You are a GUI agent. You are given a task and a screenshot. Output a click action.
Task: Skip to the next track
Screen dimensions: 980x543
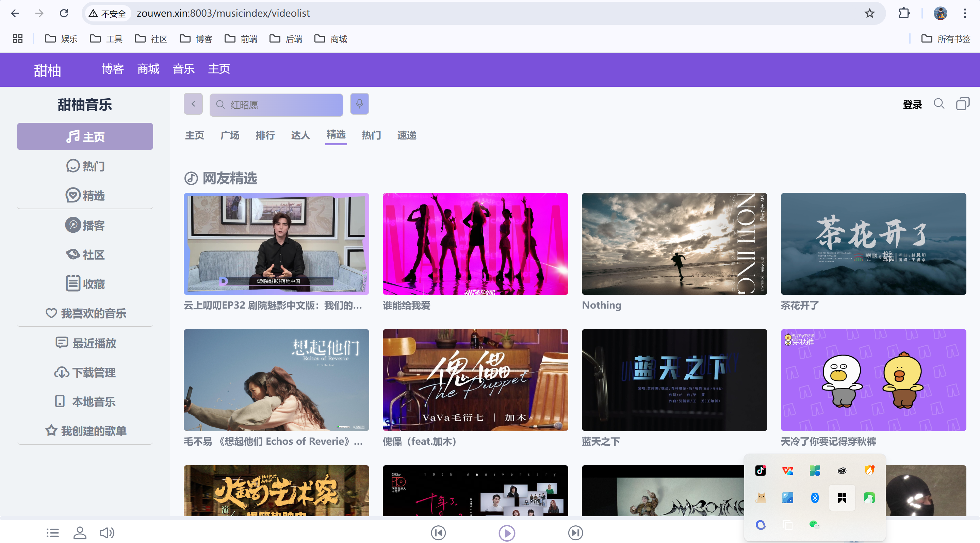[x=575, y=532]
